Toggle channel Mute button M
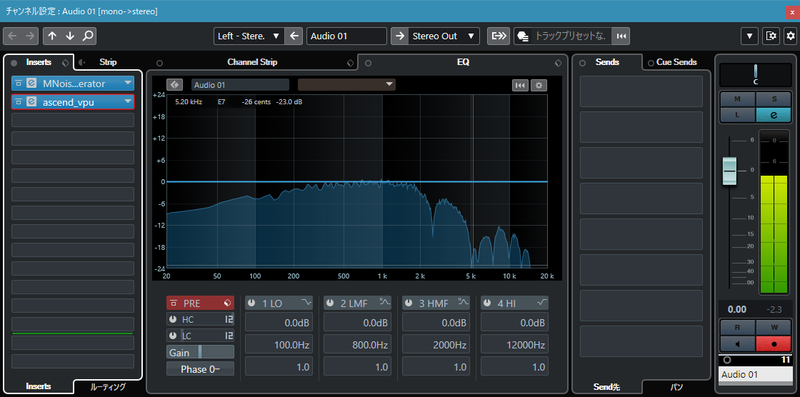 [x=737, y=98]
